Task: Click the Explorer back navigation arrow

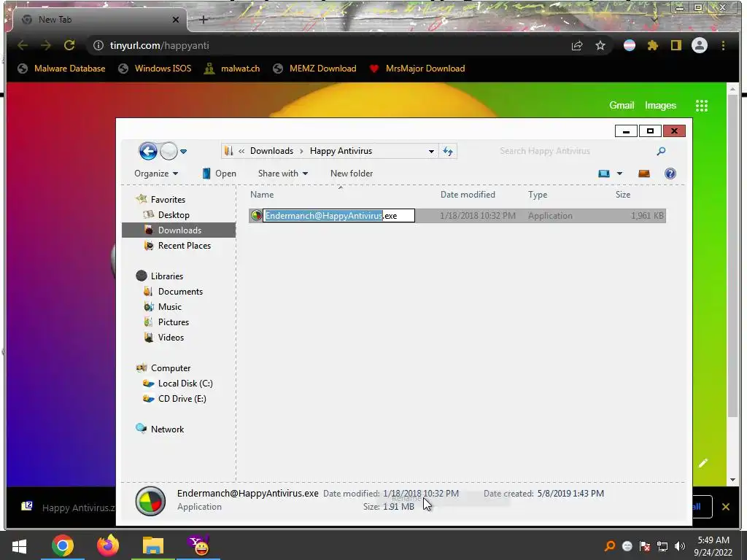Action: [148, 152]
